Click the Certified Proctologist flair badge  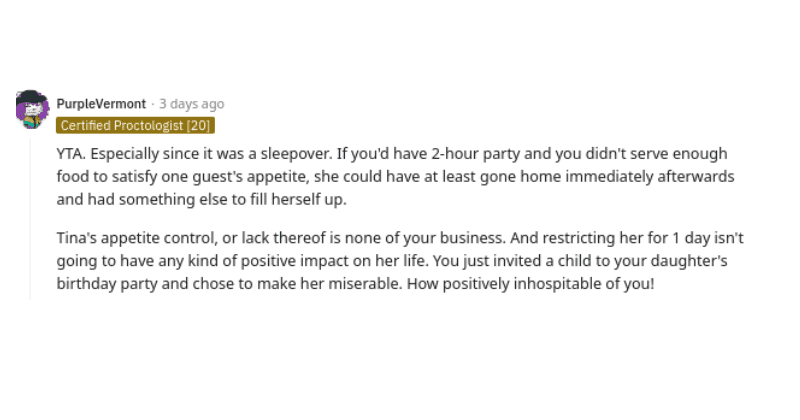(136, 125)
